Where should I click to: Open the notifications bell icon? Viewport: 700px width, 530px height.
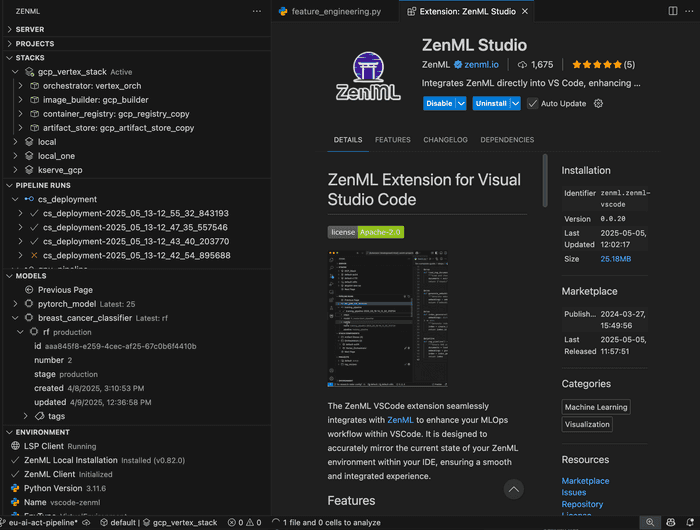coord(690,522)
